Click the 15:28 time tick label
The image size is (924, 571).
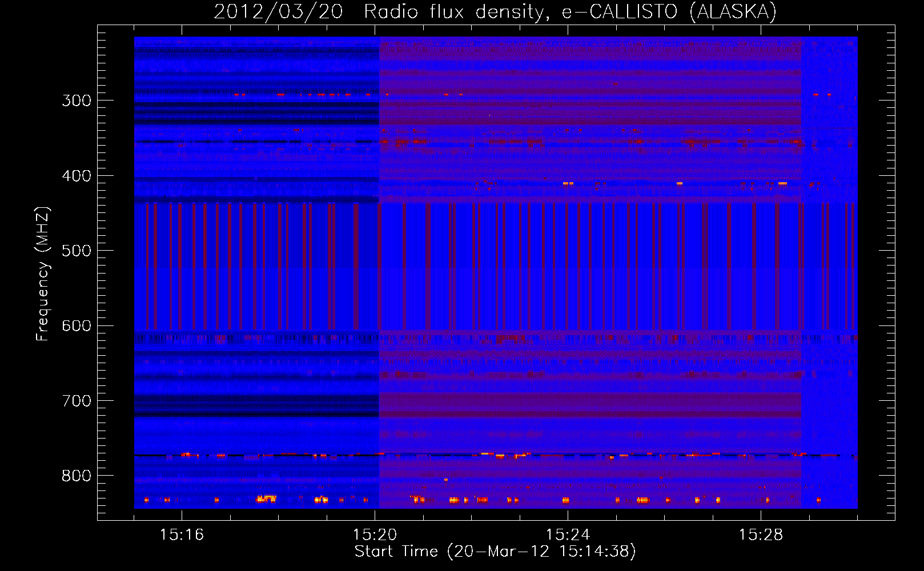click(761, 535)
